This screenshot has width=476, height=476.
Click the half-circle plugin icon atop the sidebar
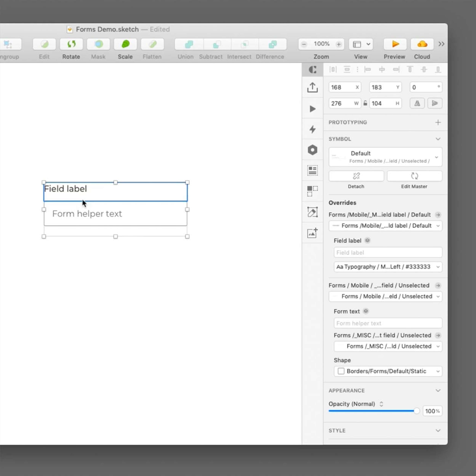click(312, 70)
